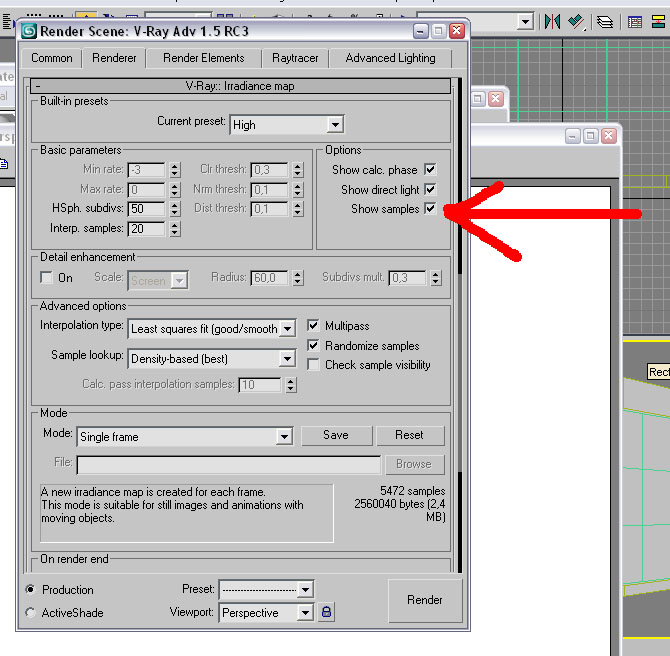This screenshot has width=670, height=656.
Task: Uncheck the Show samples option
Action: (430, 209)
